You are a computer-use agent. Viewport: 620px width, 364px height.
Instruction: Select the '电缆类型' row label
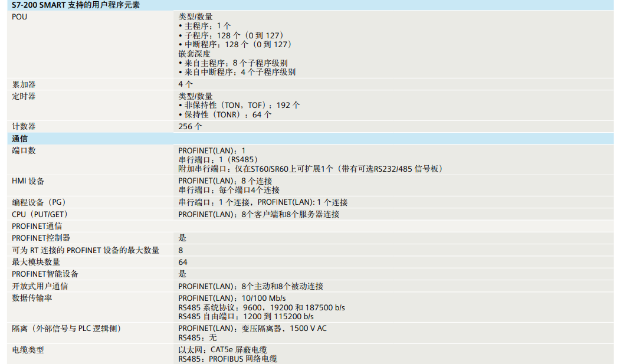(x=28, y=350)
